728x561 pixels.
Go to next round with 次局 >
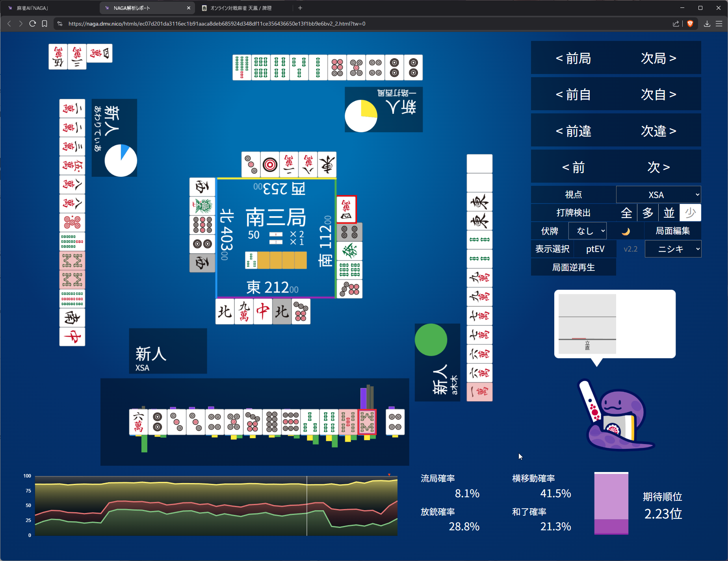tap(658, 58)
